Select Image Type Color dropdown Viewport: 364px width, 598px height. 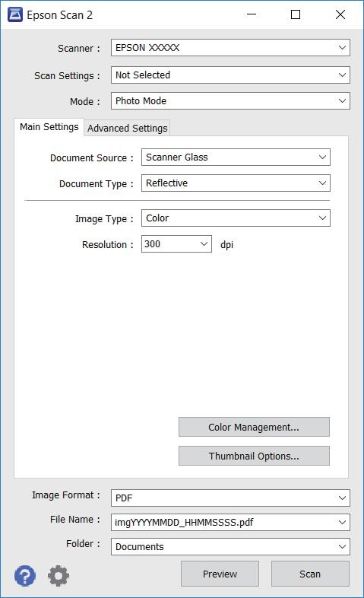pos(236,218)
